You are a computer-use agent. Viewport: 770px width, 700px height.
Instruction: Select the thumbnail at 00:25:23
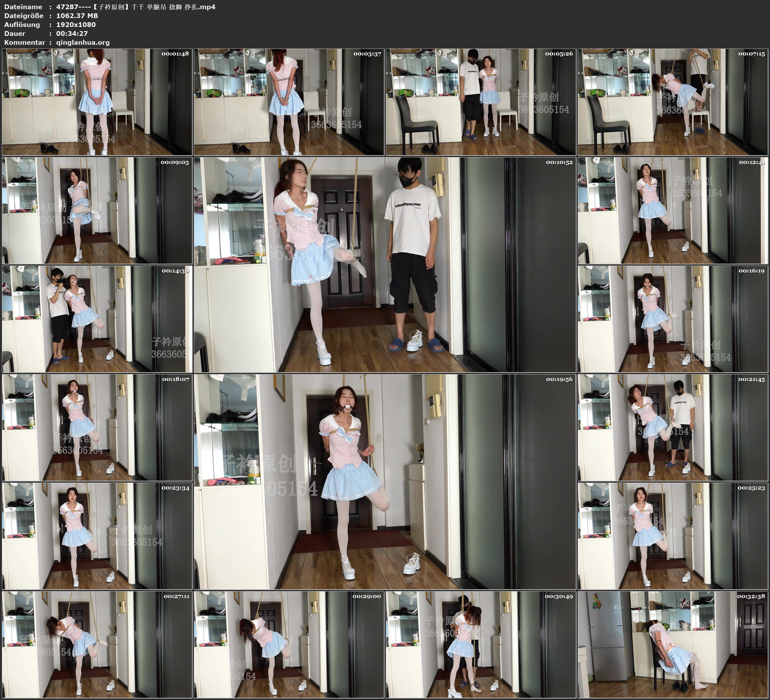click(673, 536)
